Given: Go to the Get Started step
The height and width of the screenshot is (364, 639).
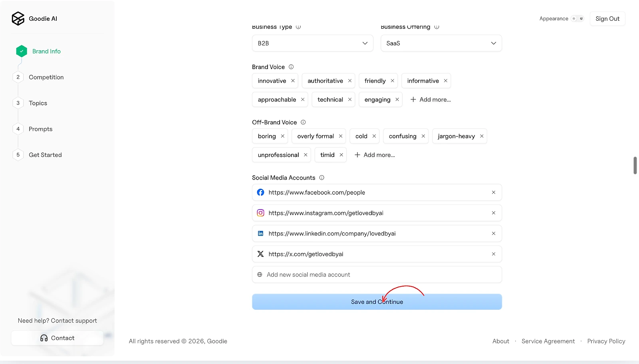Looking at the screenshot, I should pyautogui.click(x=38, y=155).
